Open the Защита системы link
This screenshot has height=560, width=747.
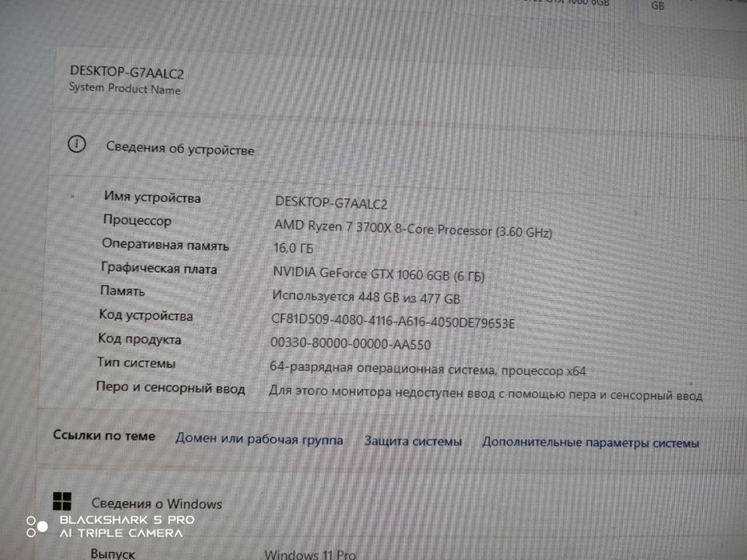413,441
